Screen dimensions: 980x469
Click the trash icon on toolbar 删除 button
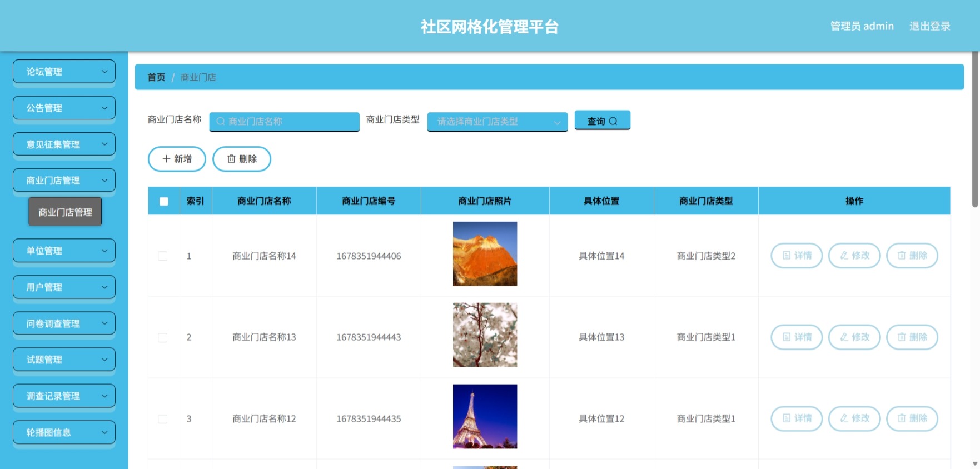231,159
